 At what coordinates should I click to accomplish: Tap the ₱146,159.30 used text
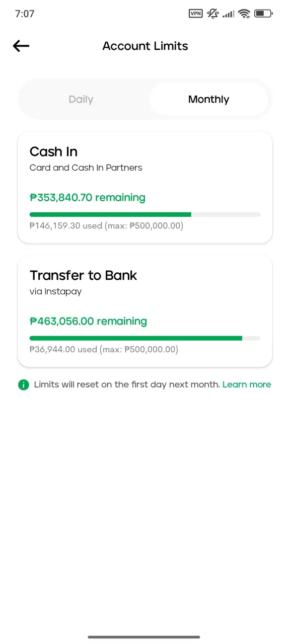pos(66,226)
